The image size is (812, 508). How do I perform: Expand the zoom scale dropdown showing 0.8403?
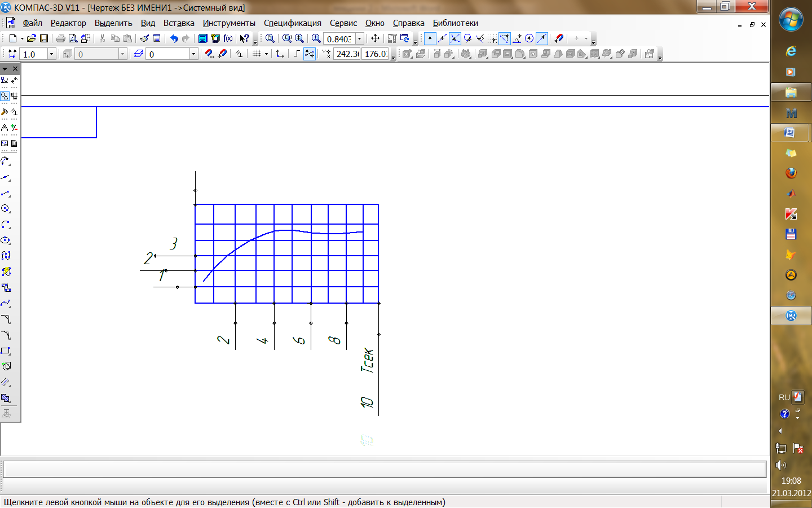[x=359, y=38]
